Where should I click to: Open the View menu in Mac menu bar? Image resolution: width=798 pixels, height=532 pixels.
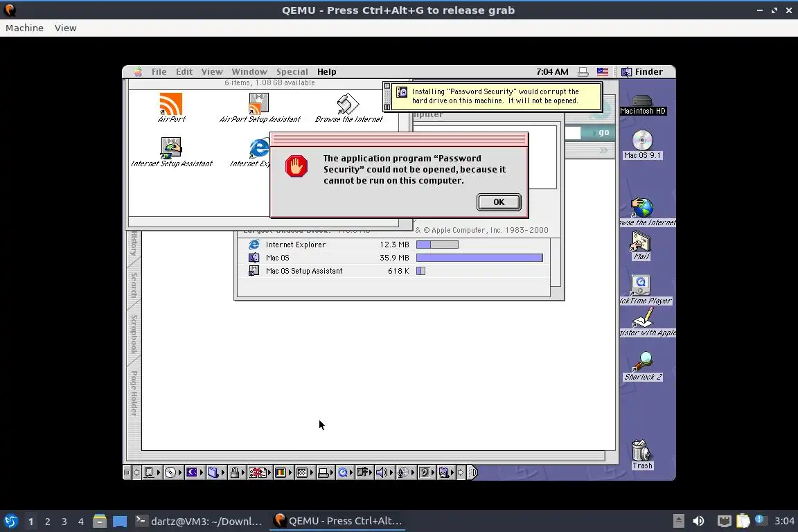tap(212, 72)
